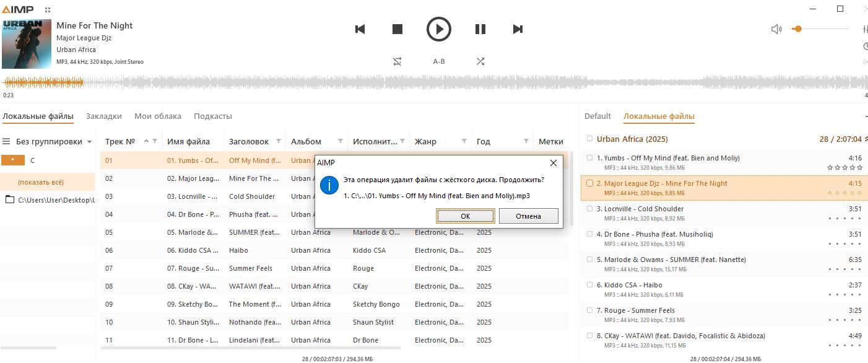868x363 pixels.
Task: Check the box for 2. Major League Djz track
Action: (590, 183)
